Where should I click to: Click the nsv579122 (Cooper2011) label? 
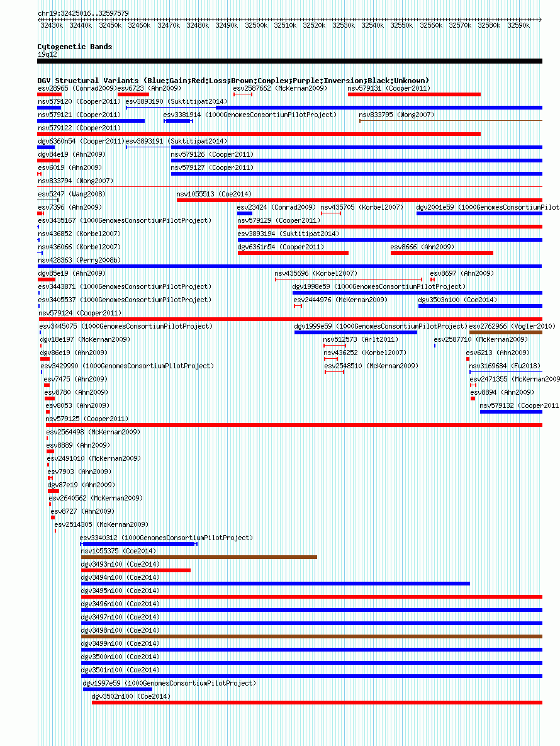click(x=79, y=128)
